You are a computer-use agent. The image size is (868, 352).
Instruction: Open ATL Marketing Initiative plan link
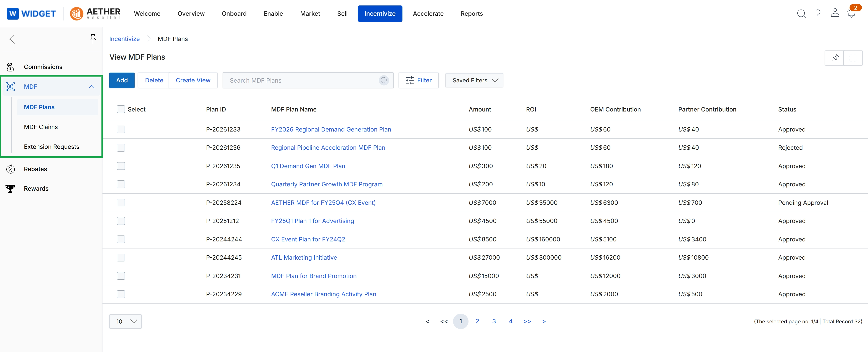pos(304,258)
